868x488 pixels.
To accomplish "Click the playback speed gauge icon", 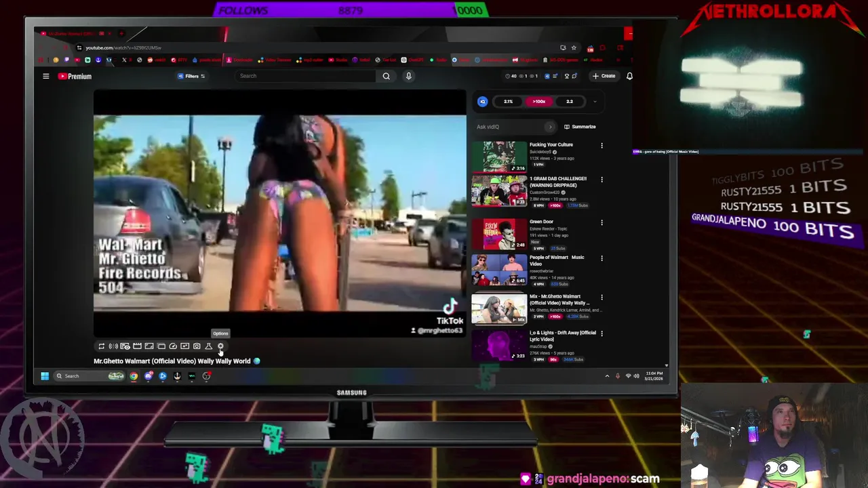I will pos(173,346).
